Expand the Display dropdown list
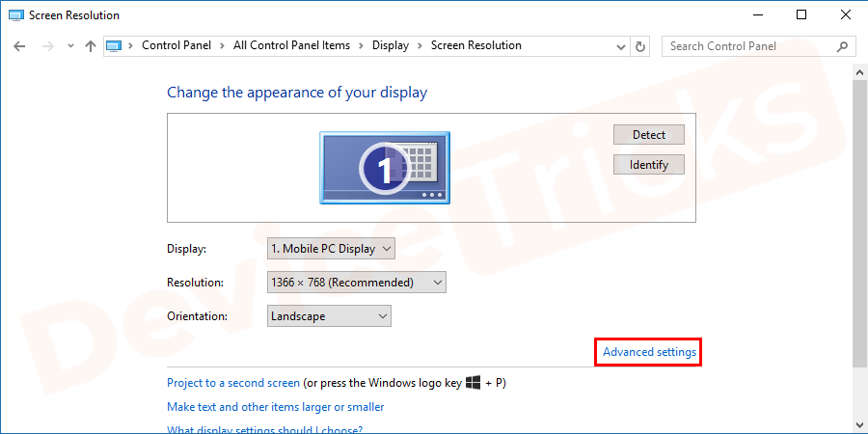The height and width of the screenshot is (434, 868). tap(331, 249)
